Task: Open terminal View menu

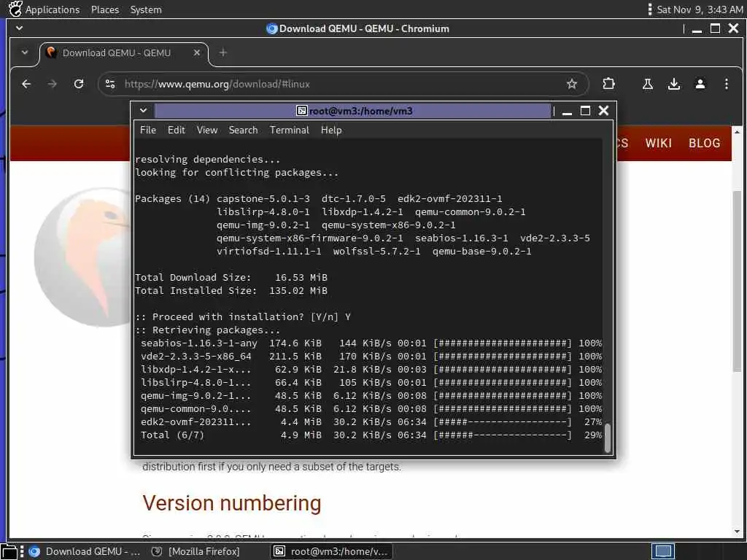Action: pos(207,130)
